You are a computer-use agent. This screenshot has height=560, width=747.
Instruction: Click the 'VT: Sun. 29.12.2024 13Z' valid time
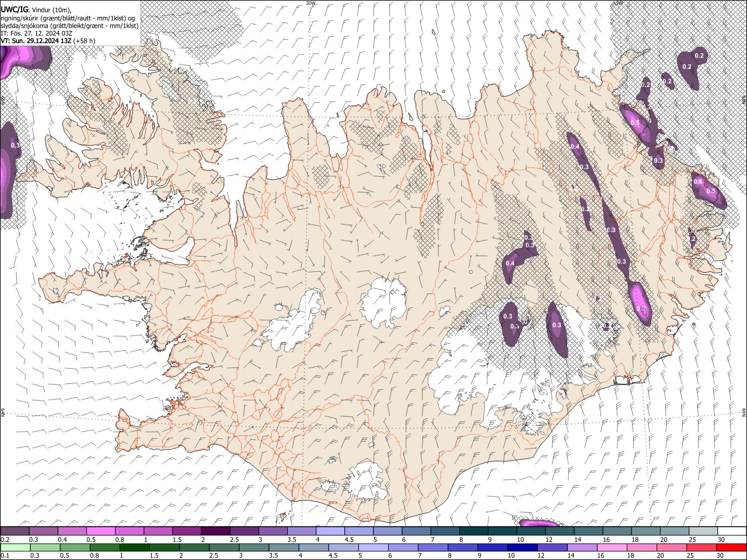coord(36,41)
